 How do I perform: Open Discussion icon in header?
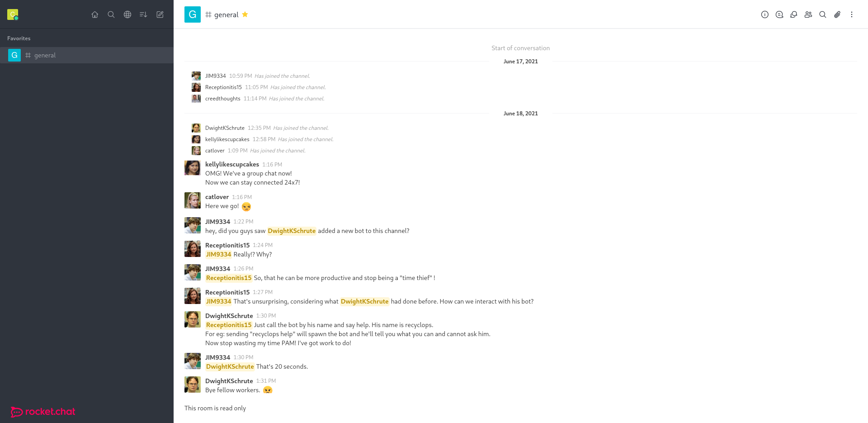pos(794,14)
